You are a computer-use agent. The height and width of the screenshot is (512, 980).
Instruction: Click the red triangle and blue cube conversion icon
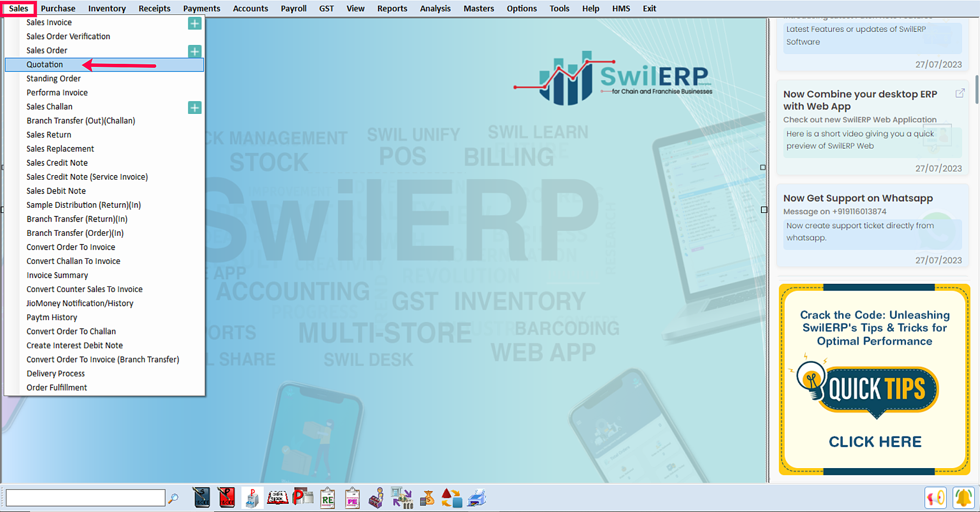click(451, 498)
